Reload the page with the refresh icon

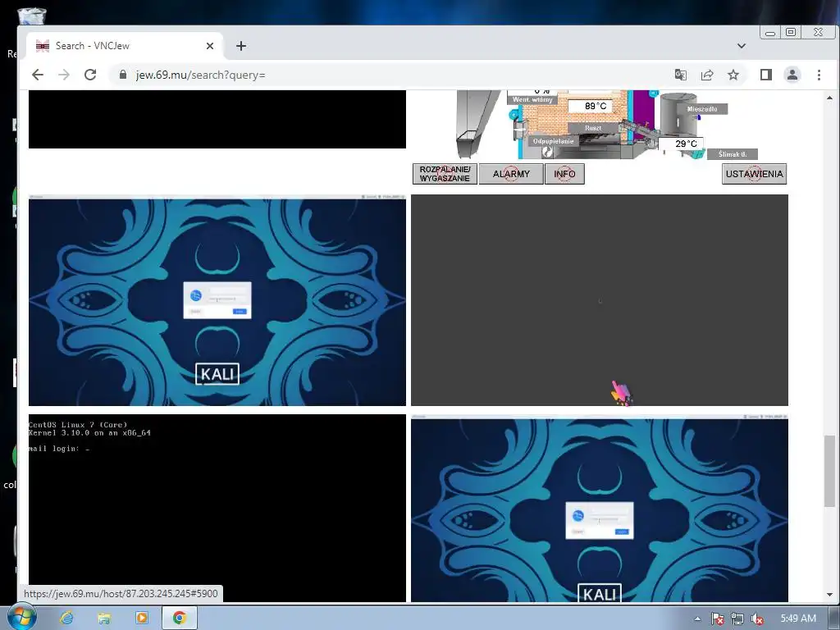point(90,75)
